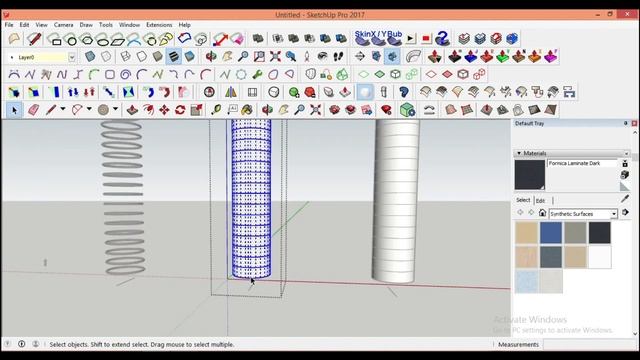Click the Formica Laminate Dark name field
The height and width of the screenshot is (360, 640).
[582, 163]
